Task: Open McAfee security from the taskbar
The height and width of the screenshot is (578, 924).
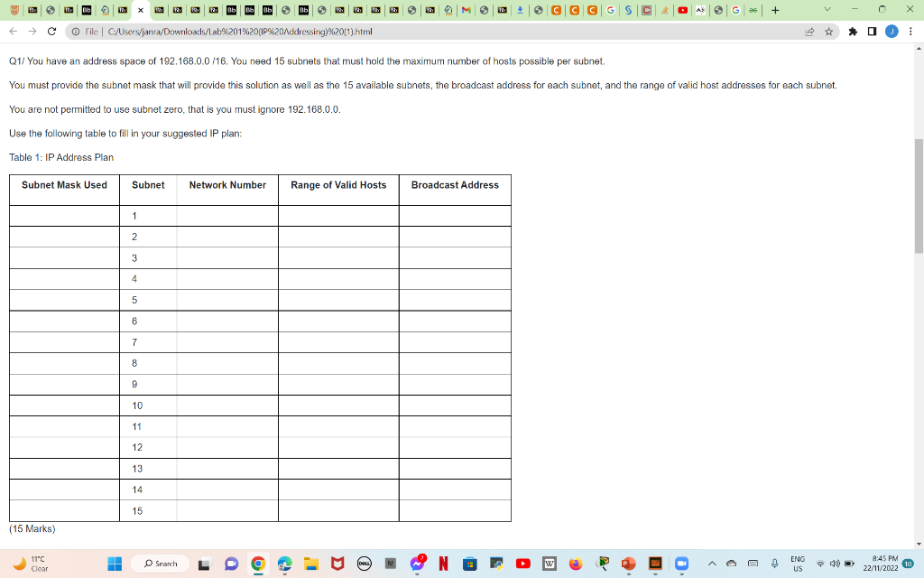Action: [337, 564]
